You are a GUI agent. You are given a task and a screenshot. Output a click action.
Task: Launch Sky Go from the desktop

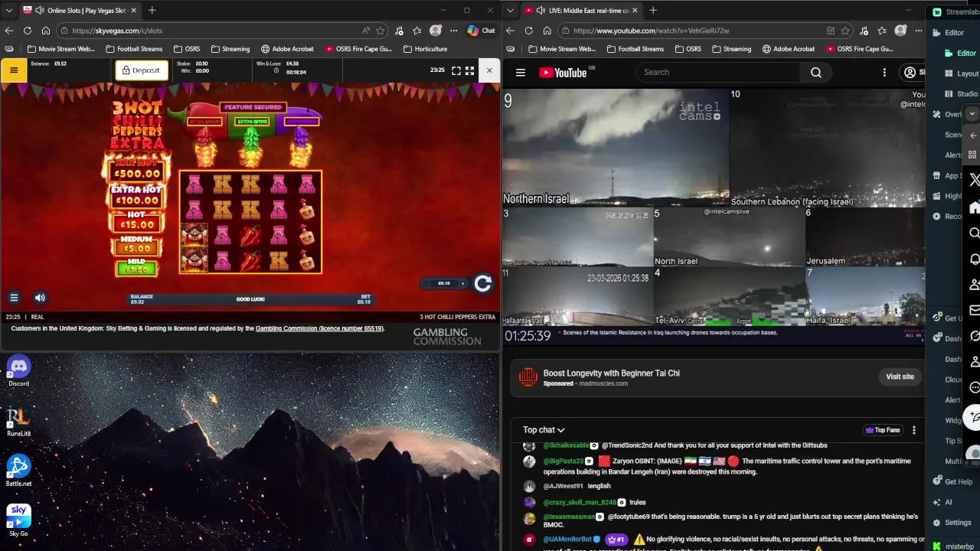point(18,520)
